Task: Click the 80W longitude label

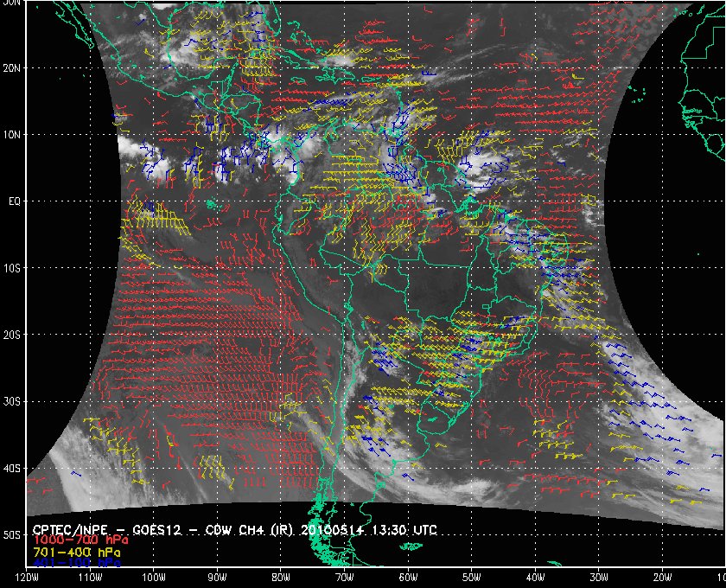Action: 281,578
